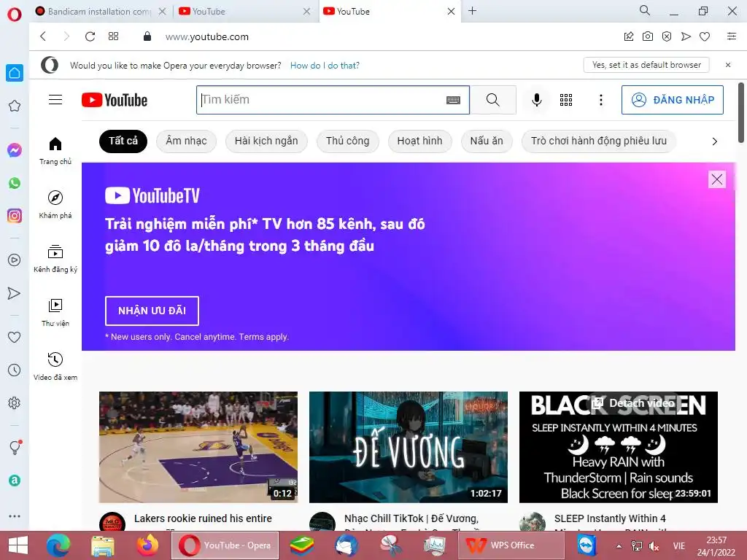
Task: Select the 'Tất cả' chip
Action: 123,141
